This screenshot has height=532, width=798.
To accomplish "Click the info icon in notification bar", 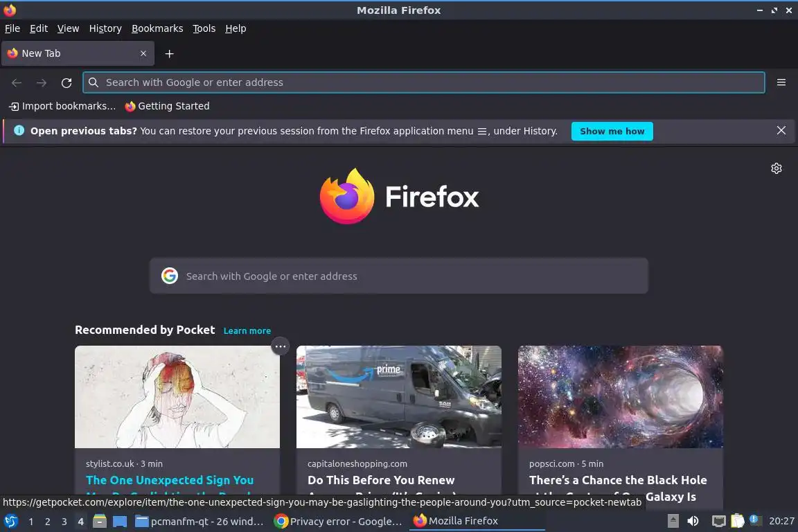I will click(x=19, y=130).
